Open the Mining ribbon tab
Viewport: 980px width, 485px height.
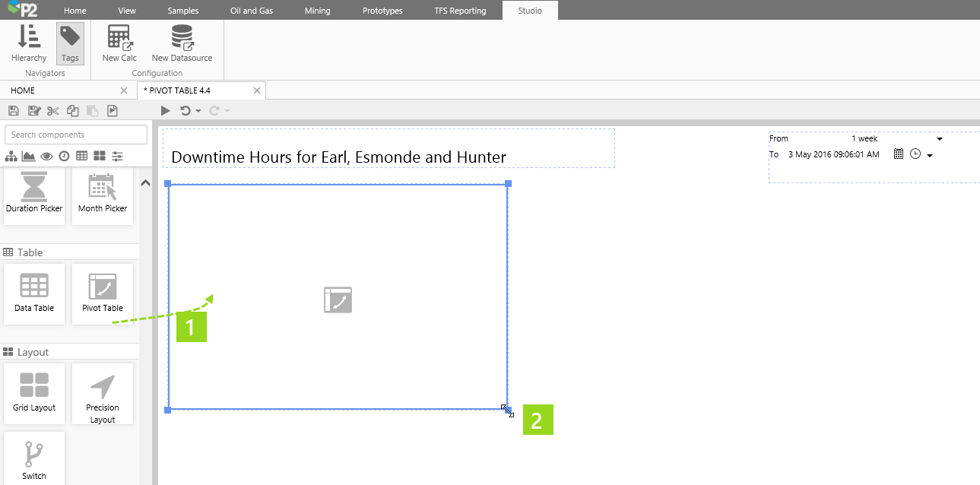317,11
